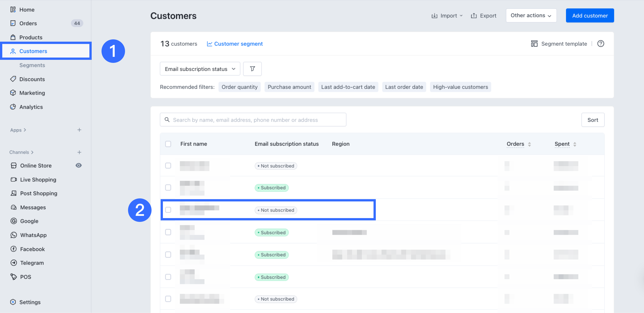Toggle Online Store eye visibility icon
This screenshot has height=313, width=644.
tap(79, 165)
